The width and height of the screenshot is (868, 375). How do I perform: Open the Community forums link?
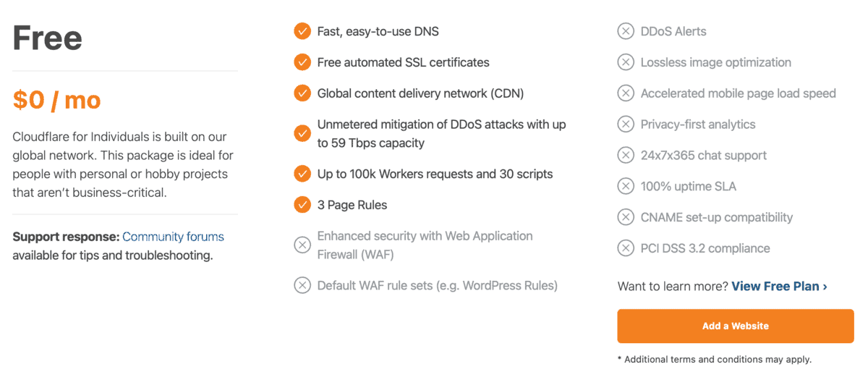pos(173,237)
